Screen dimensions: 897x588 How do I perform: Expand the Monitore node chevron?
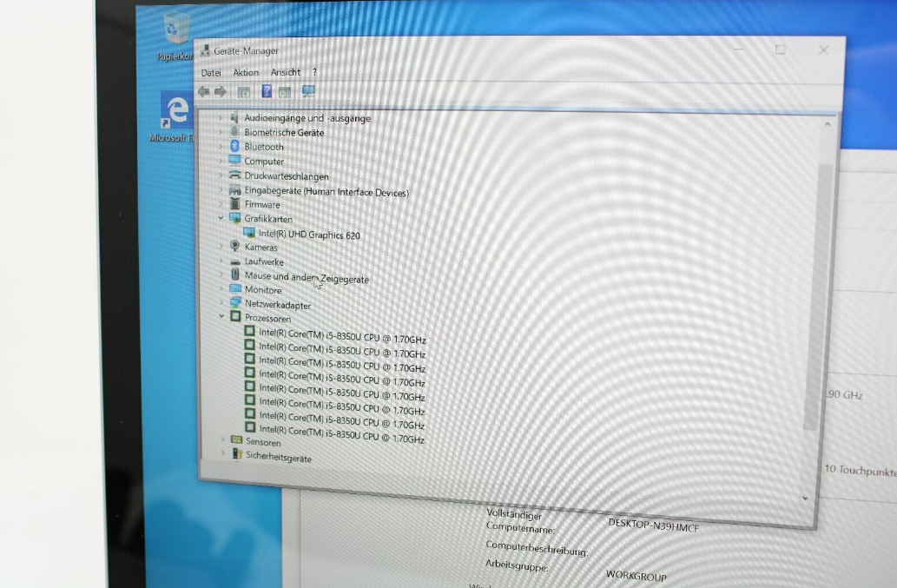(221, 288)
